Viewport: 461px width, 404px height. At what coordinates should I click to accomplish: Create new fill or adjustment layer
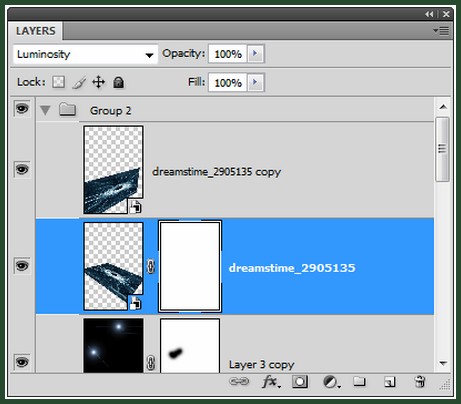click(331, 382)
